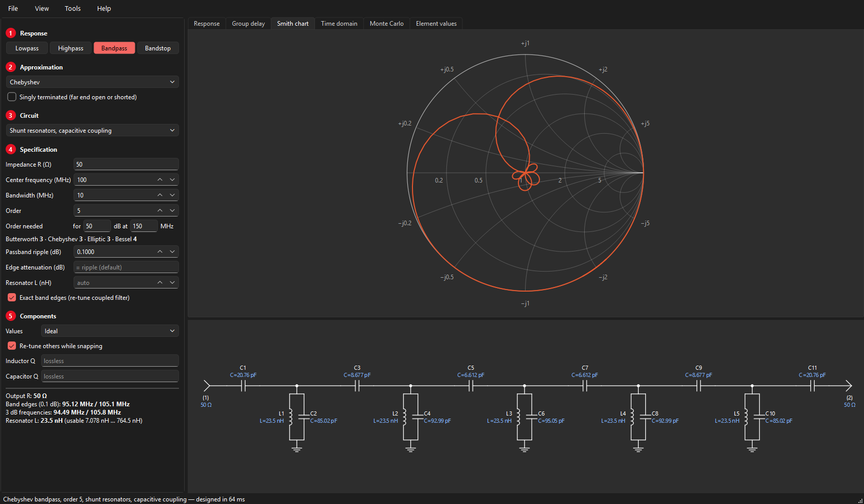Switch to the Monte Carlo tab

click(387, 23)
